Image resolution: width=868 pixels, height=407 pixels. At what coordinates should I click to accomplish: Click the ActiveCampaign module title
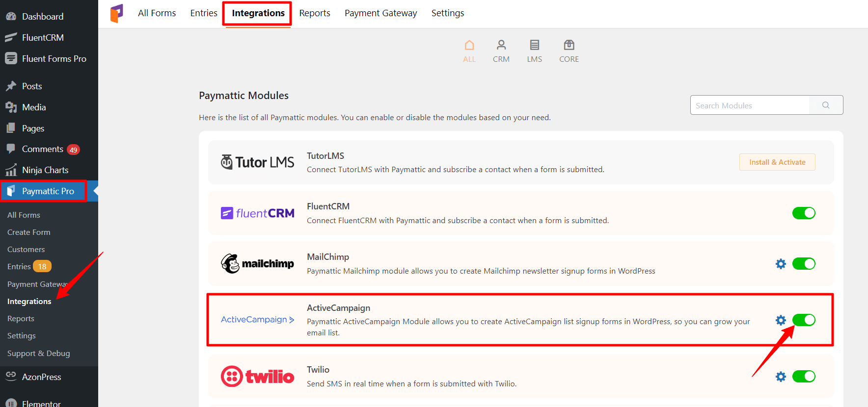click(338, 308)
